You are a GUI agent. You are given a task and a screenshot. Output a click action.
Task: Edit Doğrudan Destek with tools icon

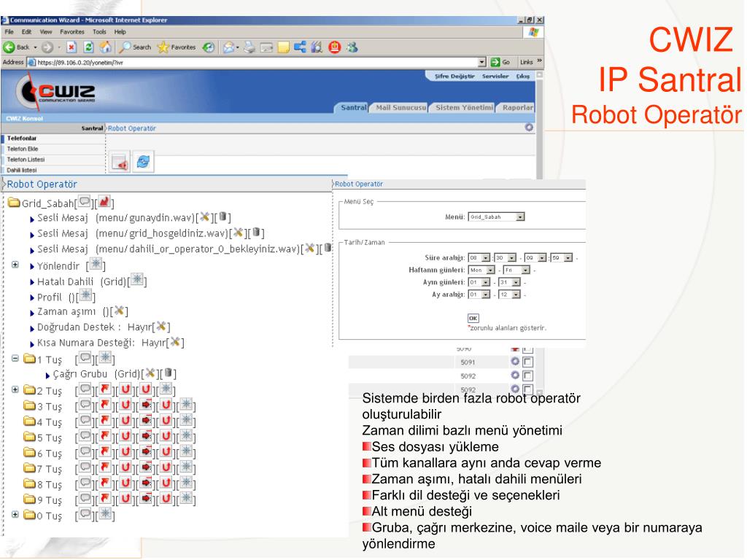[x=161, y=326]
